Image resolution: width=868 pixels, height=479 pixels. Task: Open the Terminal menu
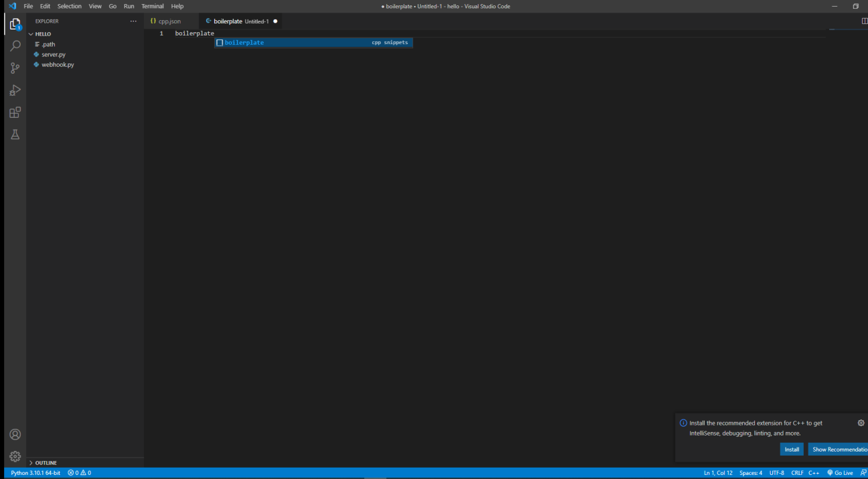(x=152, y=6)
